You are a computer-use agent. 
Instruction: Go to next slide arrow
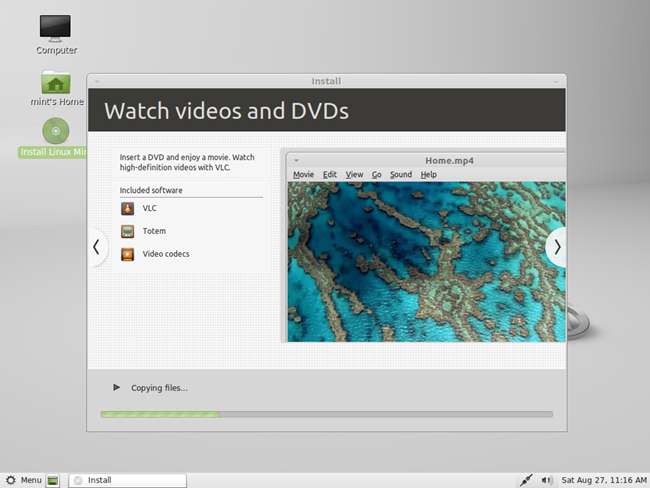coord(556,247)
